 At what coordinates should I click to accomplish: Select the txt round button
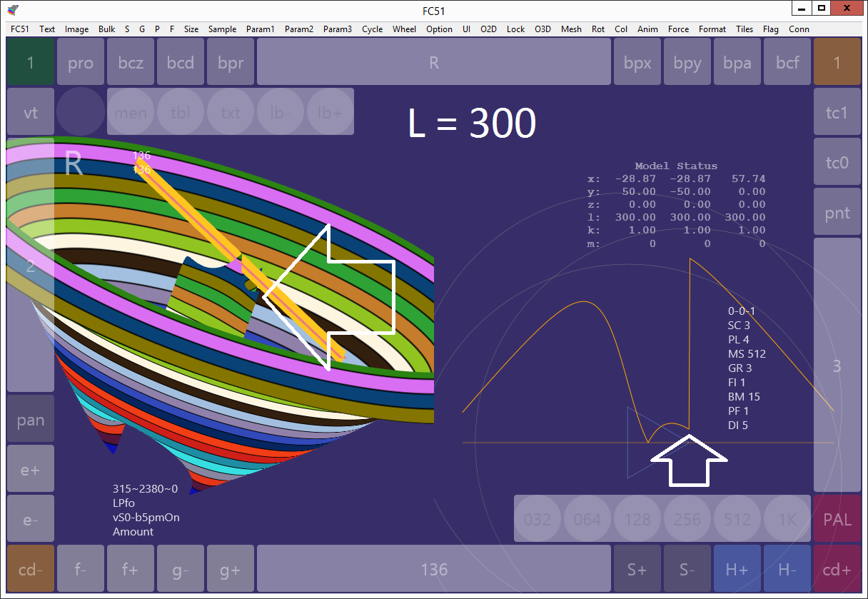pos(231,112)
